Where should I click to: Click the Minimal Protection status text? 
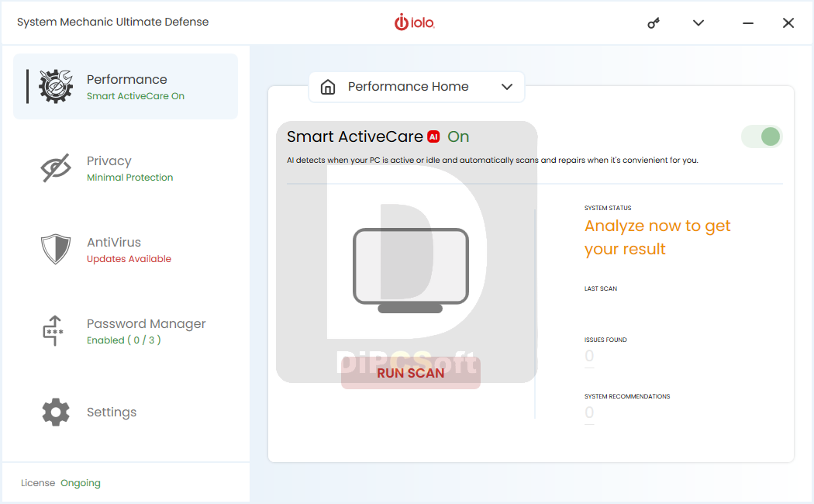point(129,177)
